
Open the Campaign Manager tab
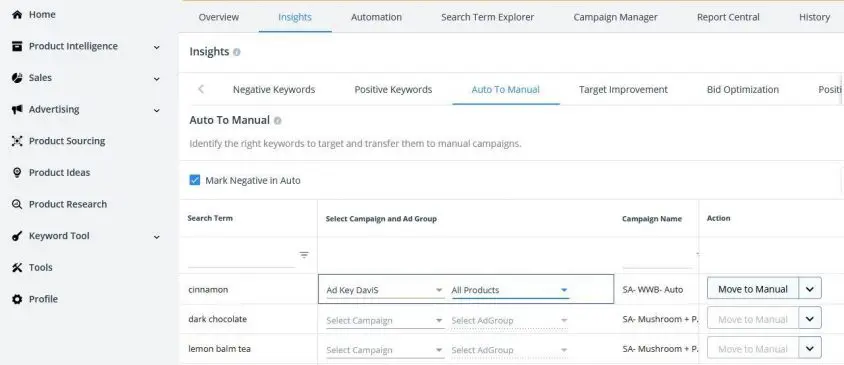(615, 17)
